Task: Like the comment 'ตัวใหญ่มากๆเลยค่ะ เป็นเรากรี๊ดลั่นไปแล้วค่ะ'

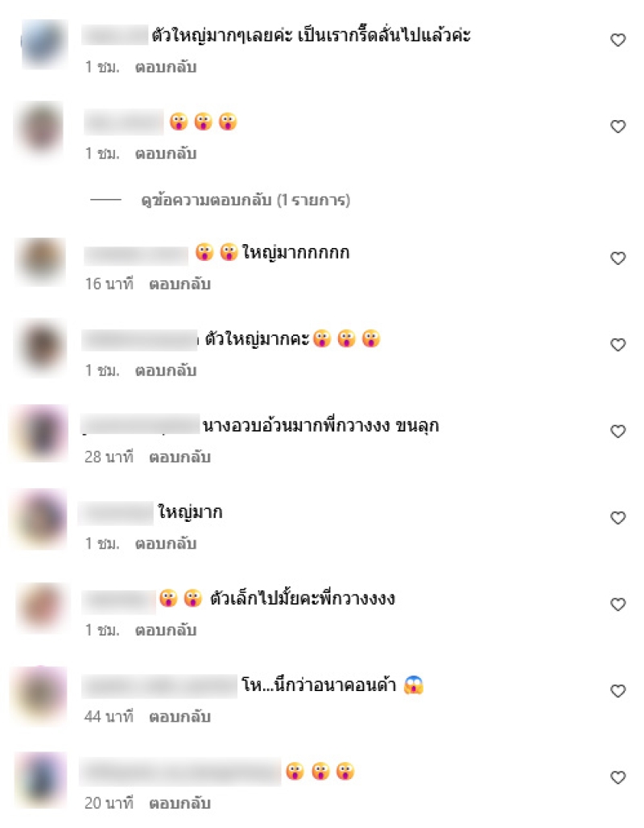Action: click(x=617, y=40)
